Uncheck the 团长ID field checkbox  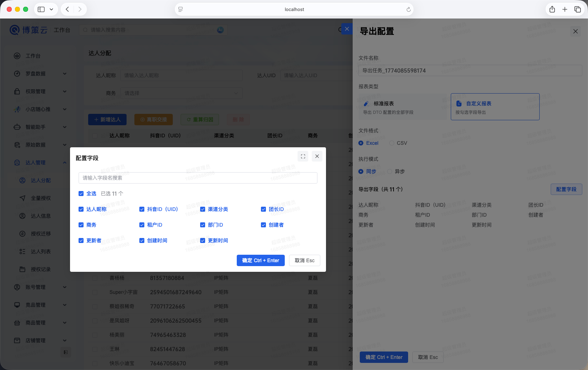263,209
